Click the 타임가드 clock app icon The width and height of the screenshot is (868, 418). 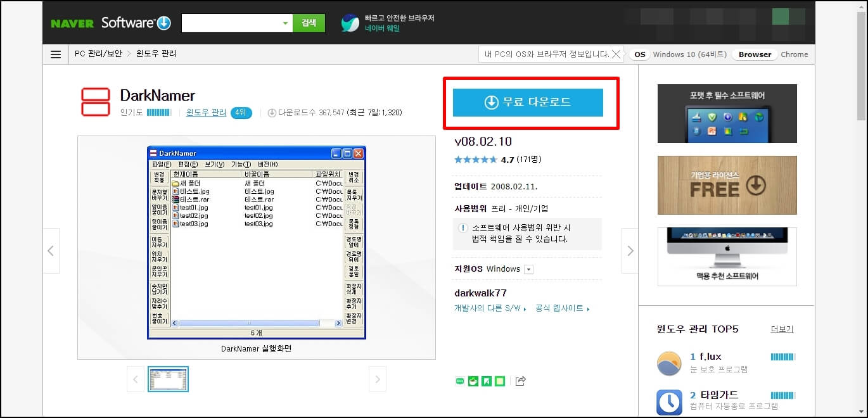(669, 402)
